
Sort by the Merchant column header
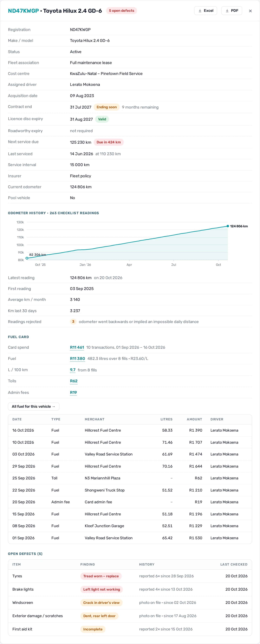click(94, 419)
